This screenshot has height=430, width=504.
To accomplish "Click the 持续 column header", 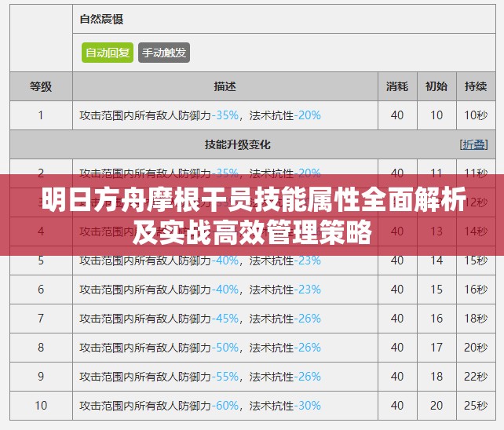I will (476, 86).
